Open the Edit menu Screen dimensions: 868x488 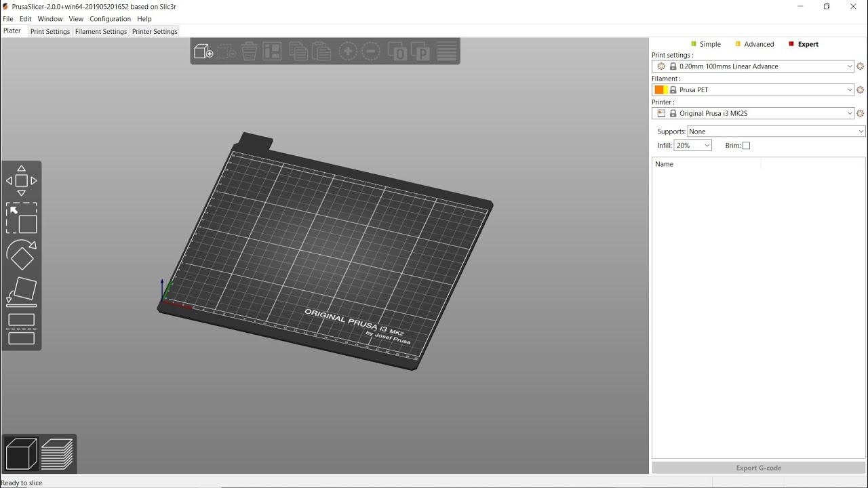tap(26, 19)
